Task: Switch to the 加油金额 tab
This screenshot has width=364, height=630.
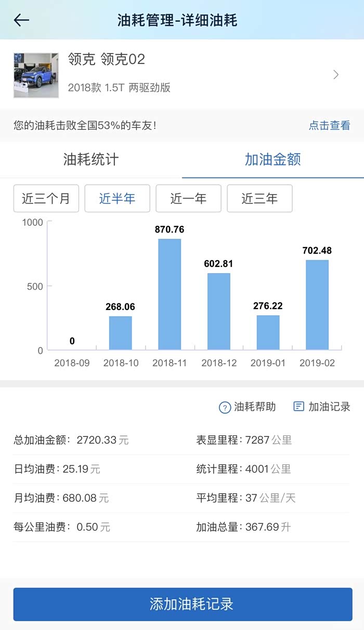Action: tap(273, 159)
